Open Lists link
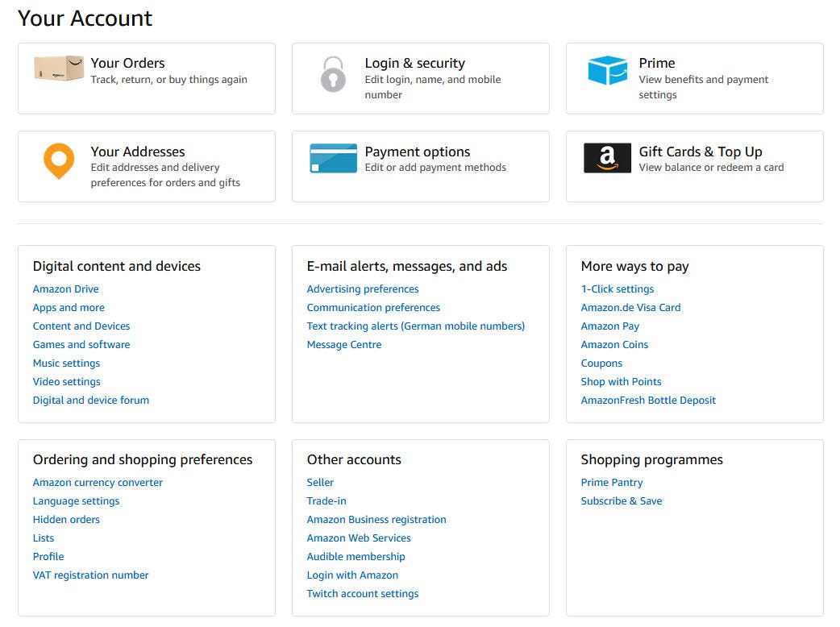 (x=44, y=538)
